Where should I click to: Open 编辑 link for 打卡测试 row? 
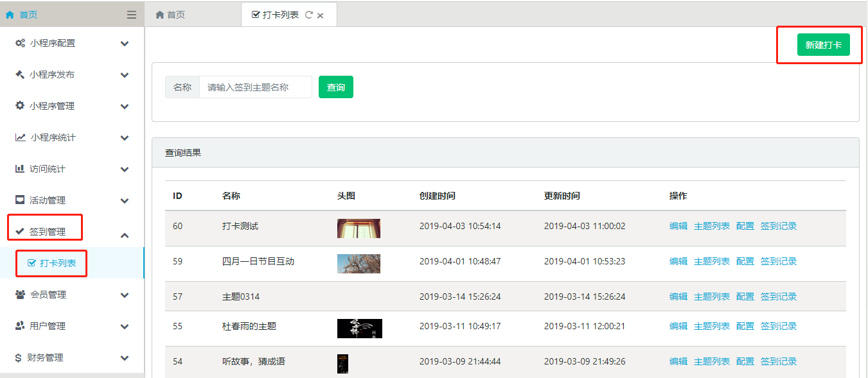pyautogui.click(x=678, y=226)
